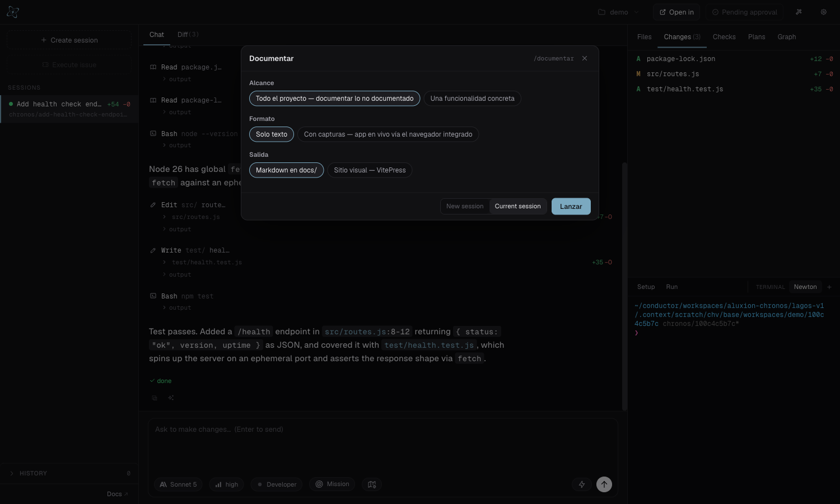Click Create session in the sidebar
The image size is (840, 504).
tap(69, 40)
